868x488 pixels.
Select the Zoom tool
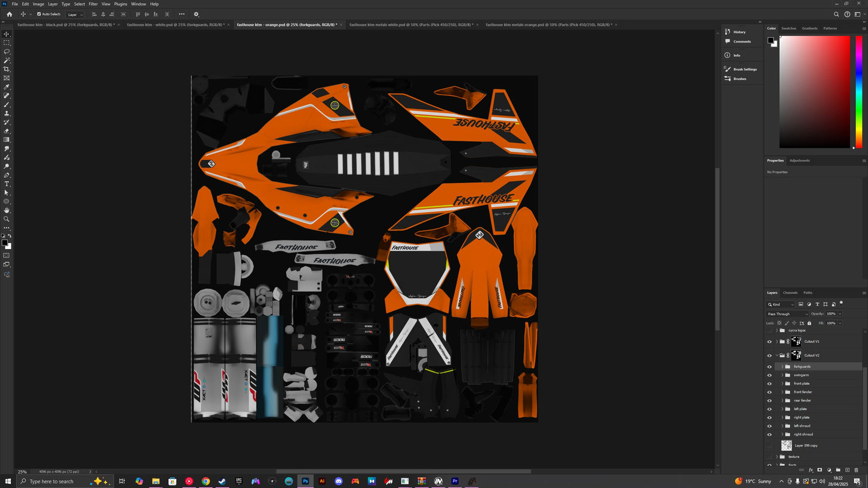(x=7, y=218)
